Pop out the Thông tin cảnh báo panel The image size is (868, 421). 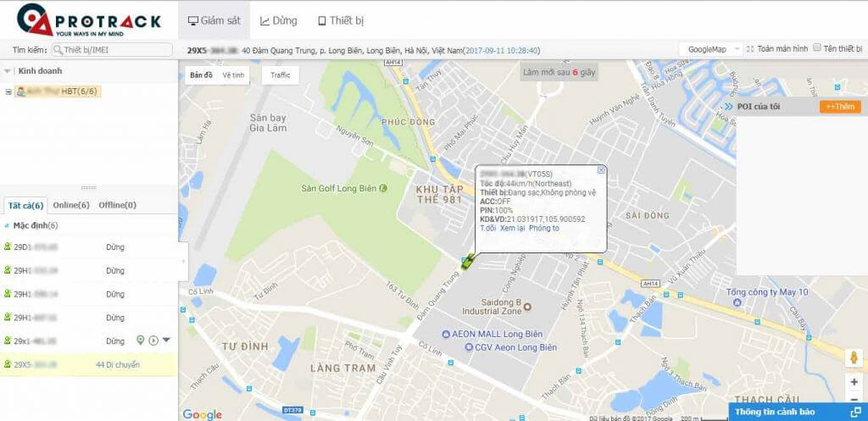[x=857, y=412]
